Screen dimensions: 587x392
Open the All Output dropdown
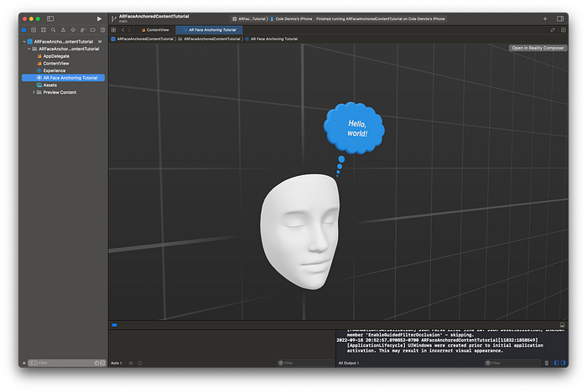(x=348, y=363)
